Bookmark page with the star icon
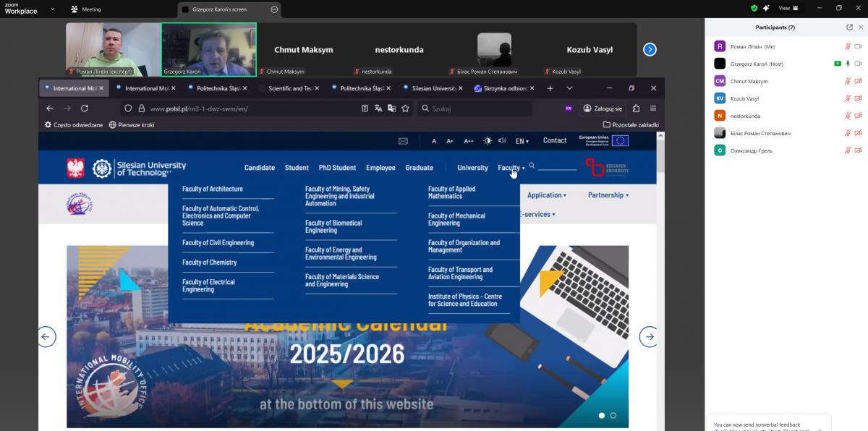 (406, 108)
